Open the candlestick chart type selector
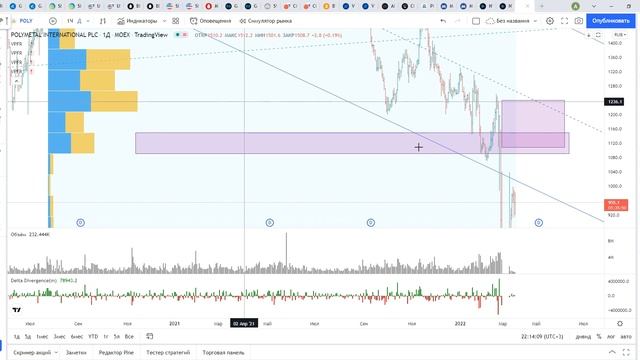 [x=103, y=21]
